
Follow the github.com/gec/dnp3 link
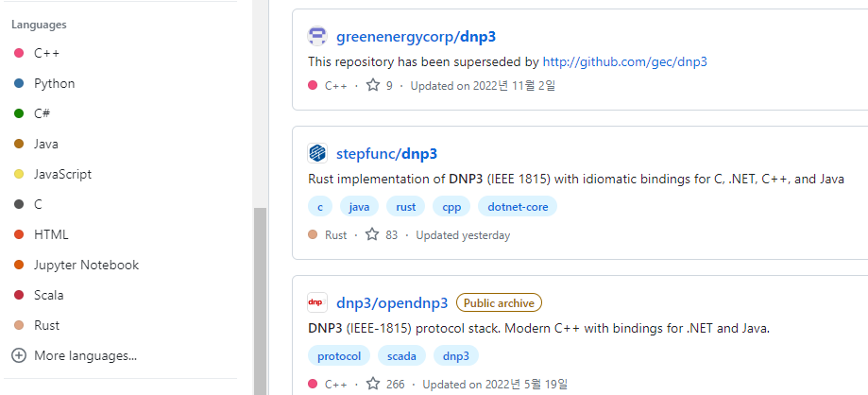click(x=624, y=61)
